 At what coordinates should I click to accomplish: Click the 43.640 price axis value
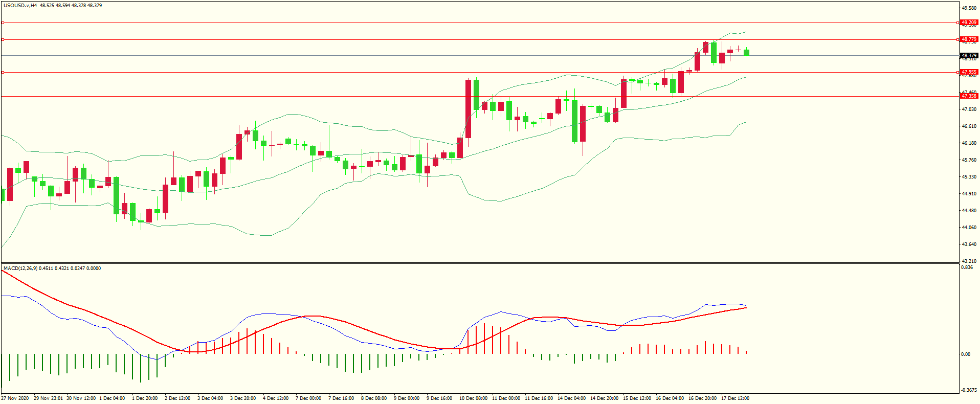coord(969,244)
